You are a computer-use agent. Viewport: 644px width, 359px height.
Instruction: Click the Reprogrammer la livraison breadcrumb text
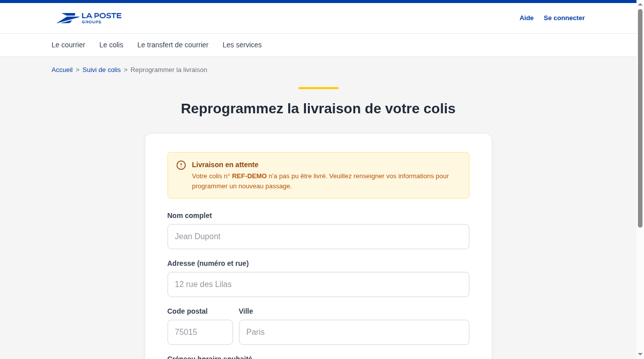tap(169, 70)
